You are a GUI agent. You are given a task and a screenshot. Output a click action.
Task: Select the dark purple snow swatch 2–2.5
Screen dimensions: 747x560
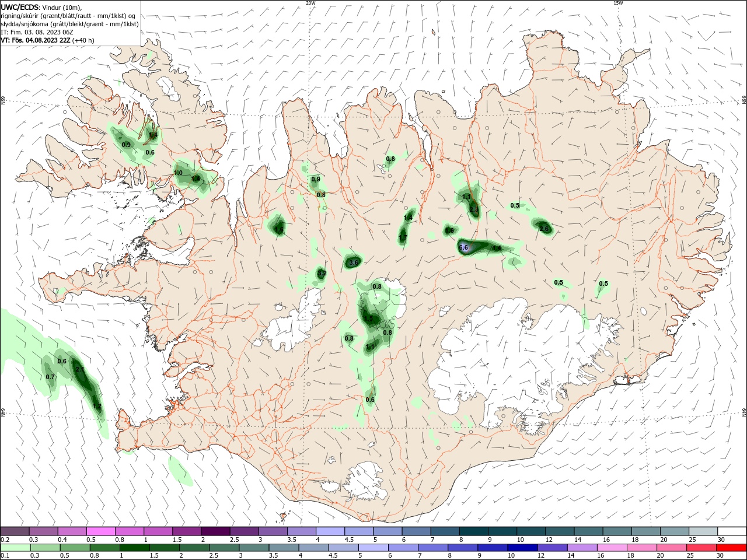215,531
